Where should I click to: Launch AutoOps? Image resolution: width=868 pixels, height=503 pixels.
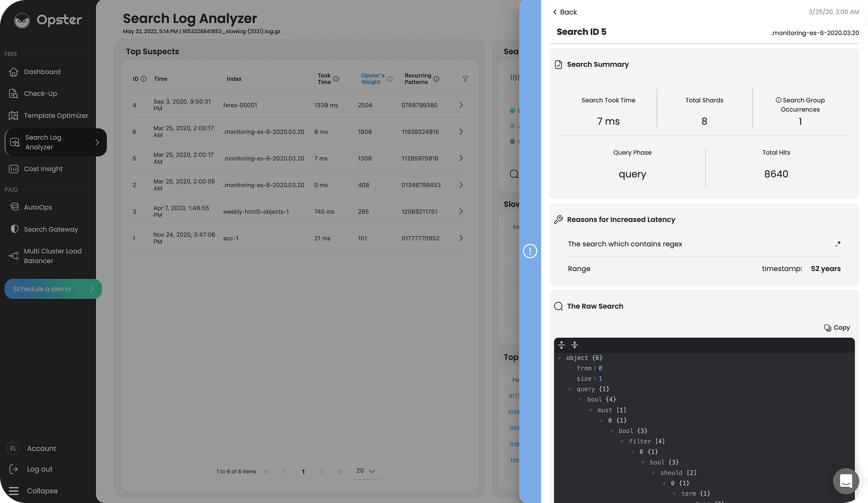pyautogui.click(x=37, y=207)
